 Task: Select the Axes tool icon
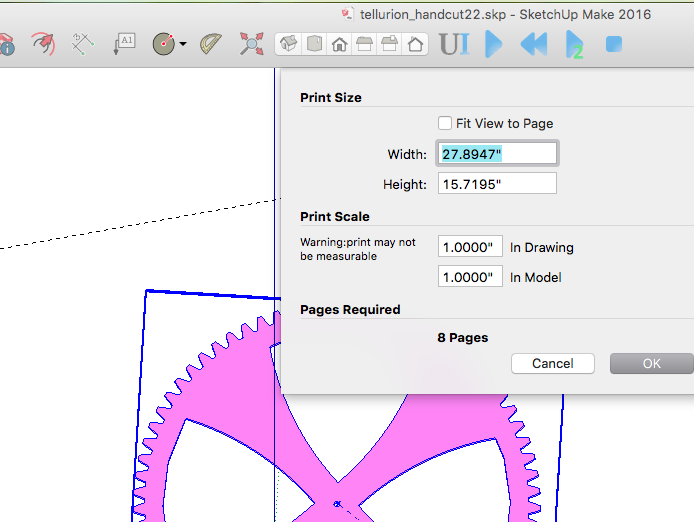pos(83,44)
